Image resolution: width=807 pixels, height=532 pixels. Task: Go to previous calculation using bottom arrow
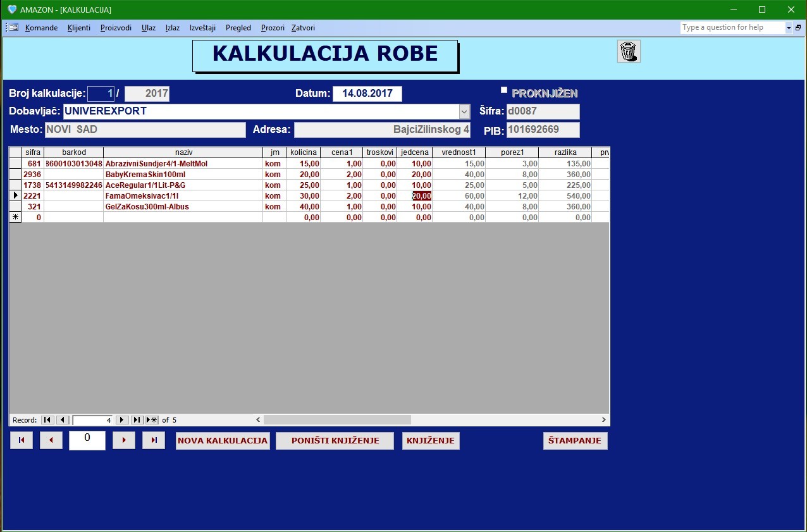click(51, 440)
